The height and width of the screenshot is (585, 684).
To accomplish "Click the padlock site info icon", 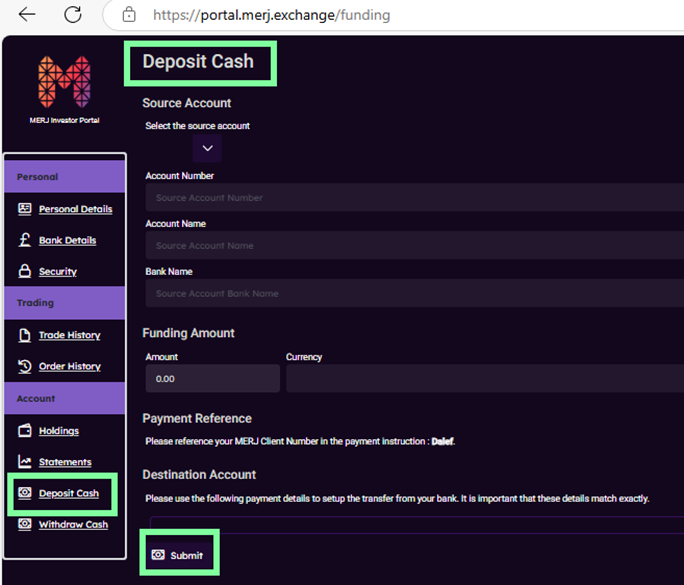I will (128, 15).
